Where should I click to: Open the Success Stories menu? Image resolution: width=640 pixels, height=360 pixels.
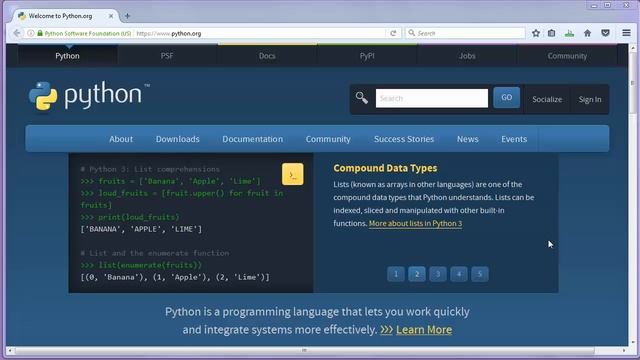pos(404,139)
